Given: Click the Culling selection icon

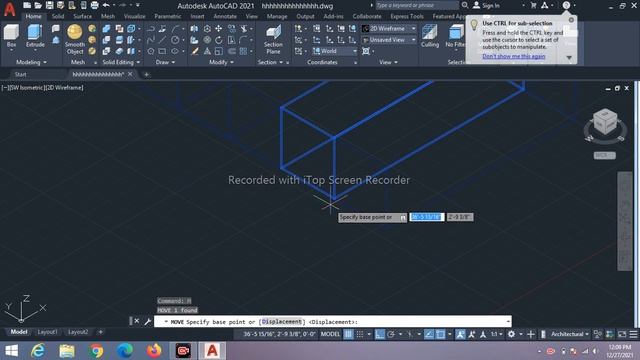Looking at the screenshot, I should pyautogui.click(x=430, y=36).
